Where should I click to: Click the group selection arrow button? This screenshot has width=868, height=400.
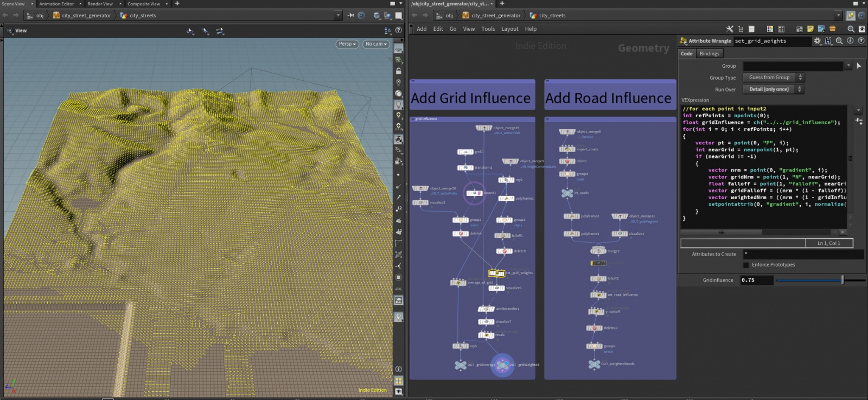[x=859, y=66]
